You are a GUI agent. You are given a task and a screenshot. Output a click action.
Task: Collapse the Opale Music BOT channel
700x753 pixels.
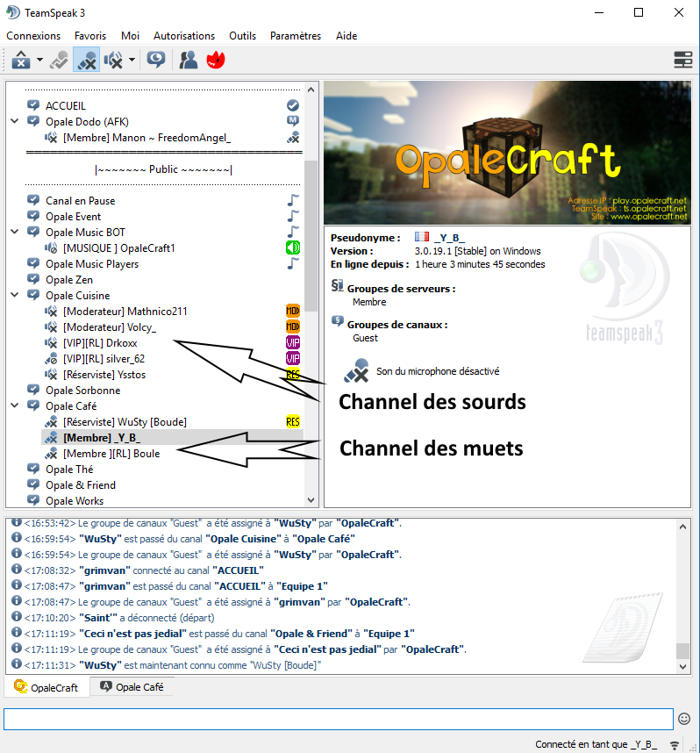15,232
